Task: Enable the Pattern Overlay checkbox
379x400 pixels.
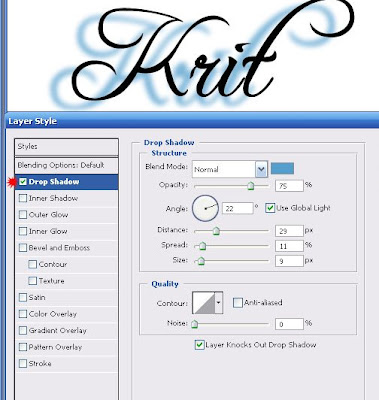Action: [x=23, y=347]
